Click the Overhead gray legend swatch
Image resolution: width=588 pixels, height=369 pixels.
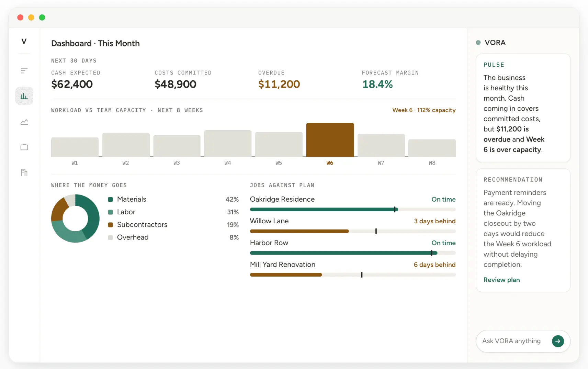pyautogui.click(x=111, y=238)
